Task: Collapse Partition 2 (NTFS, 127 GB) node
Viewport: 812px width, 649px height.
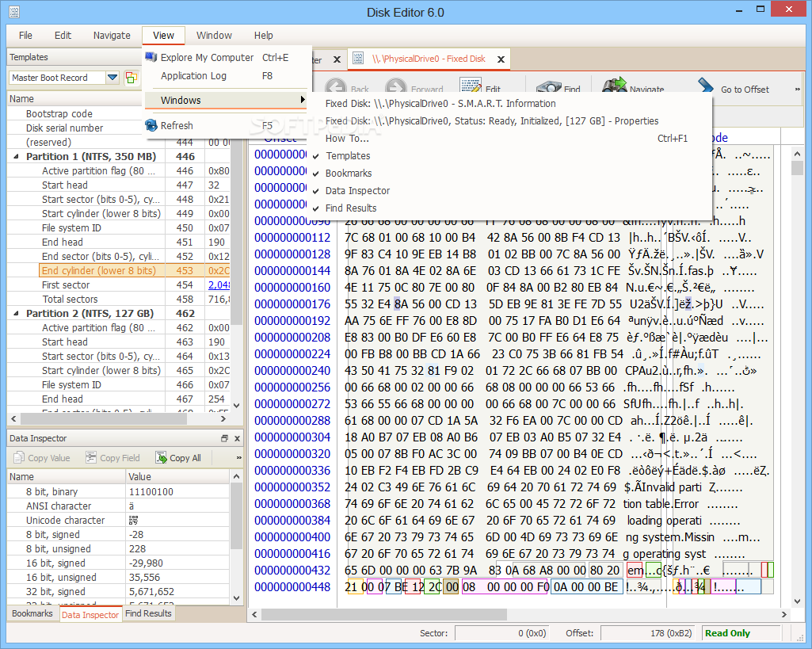Action: 16,313
